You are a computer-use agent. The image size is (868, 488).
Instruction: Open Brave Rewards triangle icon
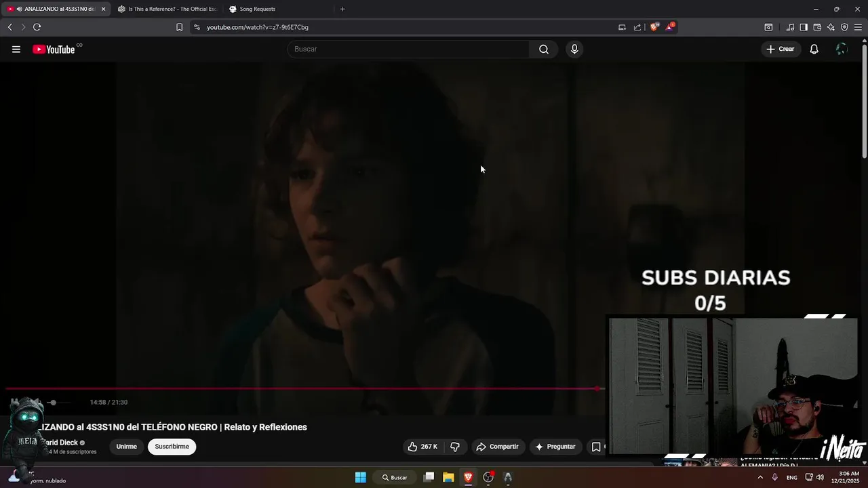click(x=670, y=27)
